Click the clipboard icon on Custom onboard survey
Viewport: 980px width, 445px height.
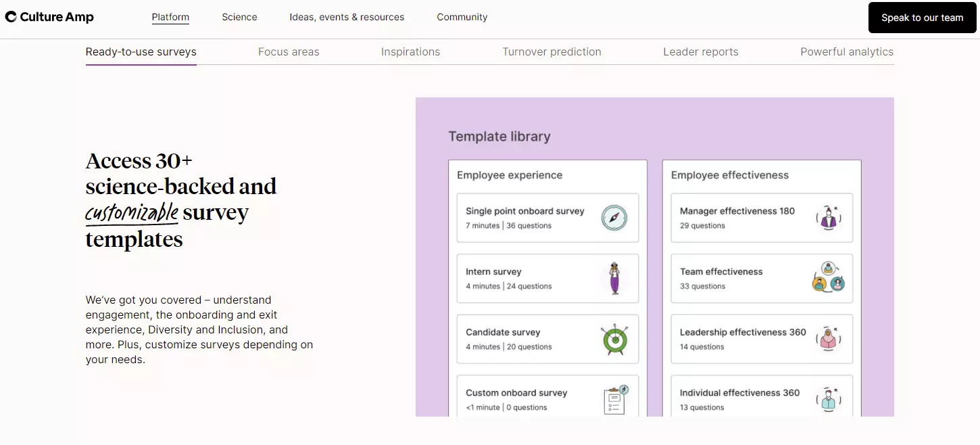615,400
